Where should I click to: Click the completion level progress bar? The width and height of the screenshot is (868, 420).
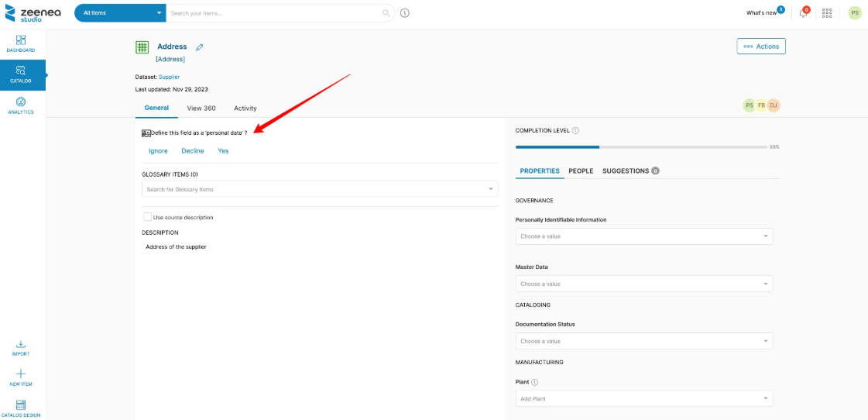click(641, 146)
